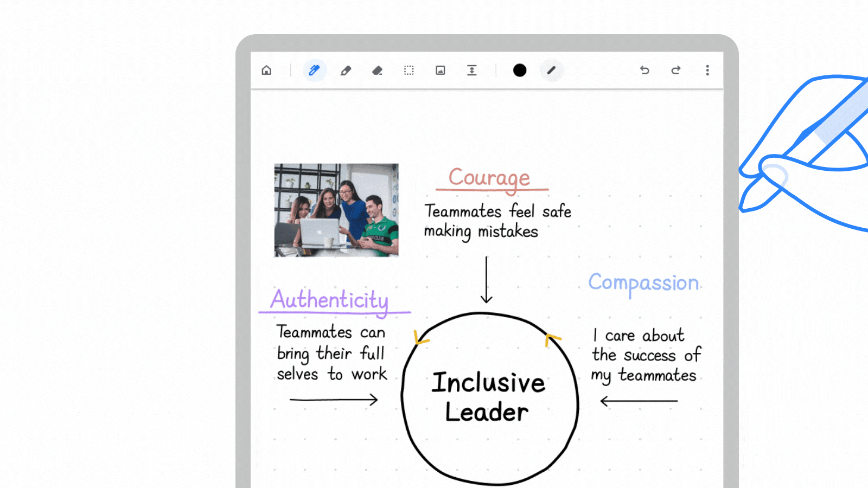
Task: Choose the dotted-rectangle Selection tool
Action: (409, 70)
